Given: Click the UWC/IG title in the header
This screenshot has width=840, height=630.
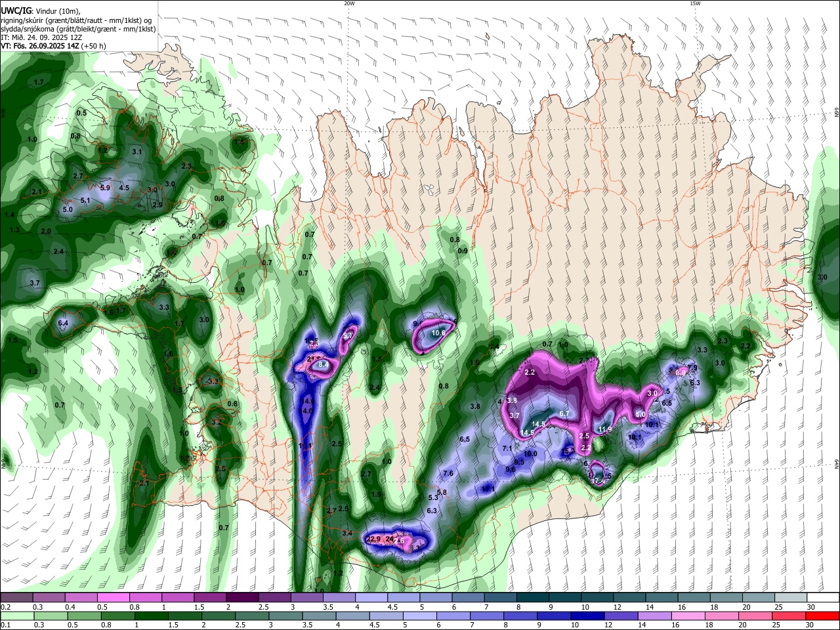Looking at the screenshot, I should point(15,11).
